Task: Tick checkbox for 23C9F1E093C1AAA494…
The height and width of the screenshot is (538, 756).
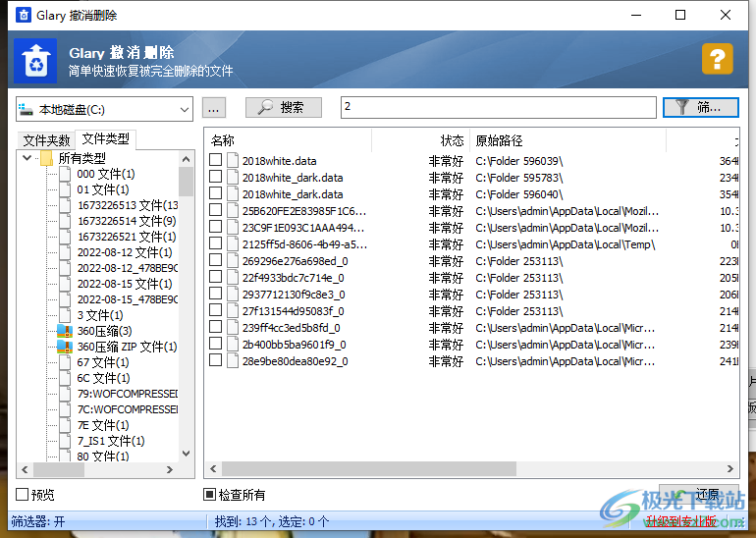Action: pos(216,226)
